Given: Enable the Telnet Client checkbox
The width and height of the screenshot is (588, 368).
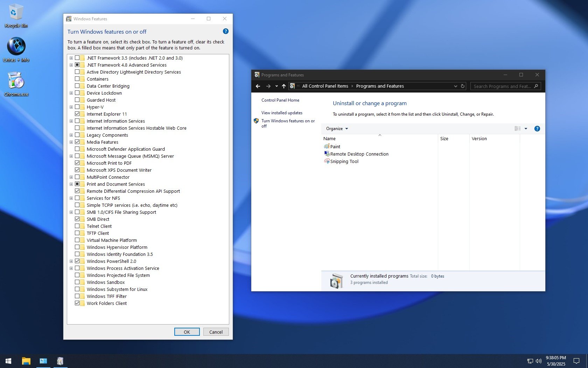Looking at the screenshot, I should pos(77,226).
